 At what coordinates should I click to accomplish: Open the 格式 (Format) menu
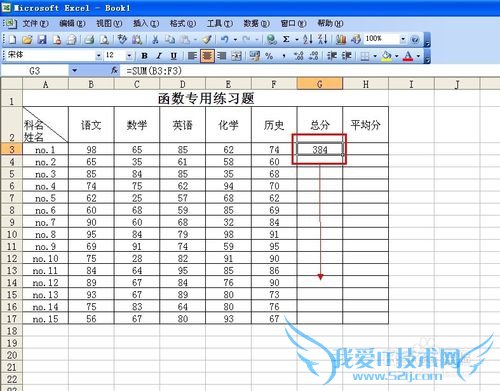click(183, 24)
